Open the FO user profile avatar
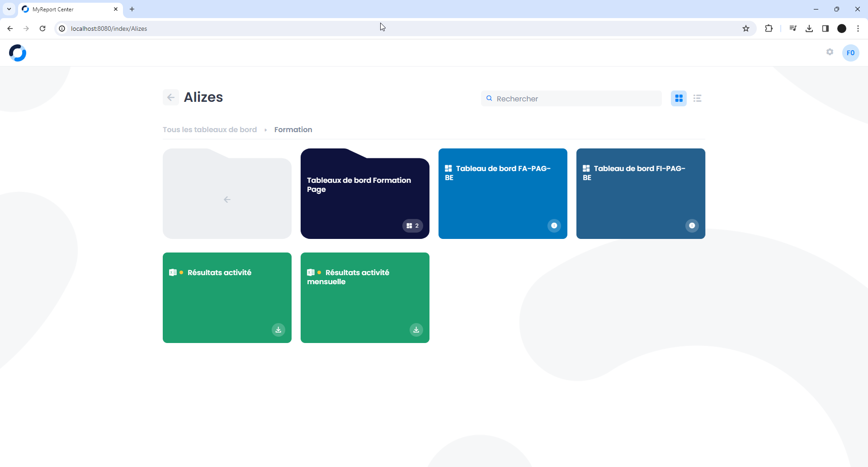The image size is (868, 467). [850, 53]
